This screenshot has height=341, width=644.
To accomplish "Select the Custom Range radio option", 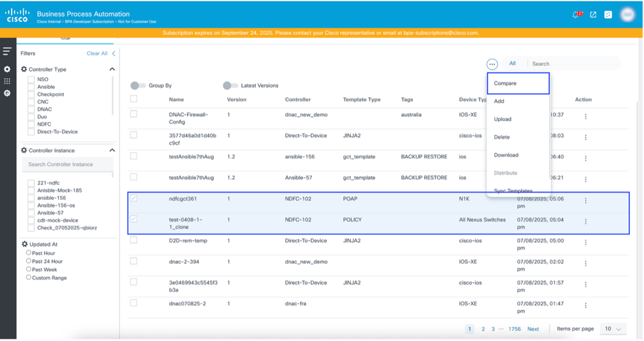I will [x=28, y=278].
